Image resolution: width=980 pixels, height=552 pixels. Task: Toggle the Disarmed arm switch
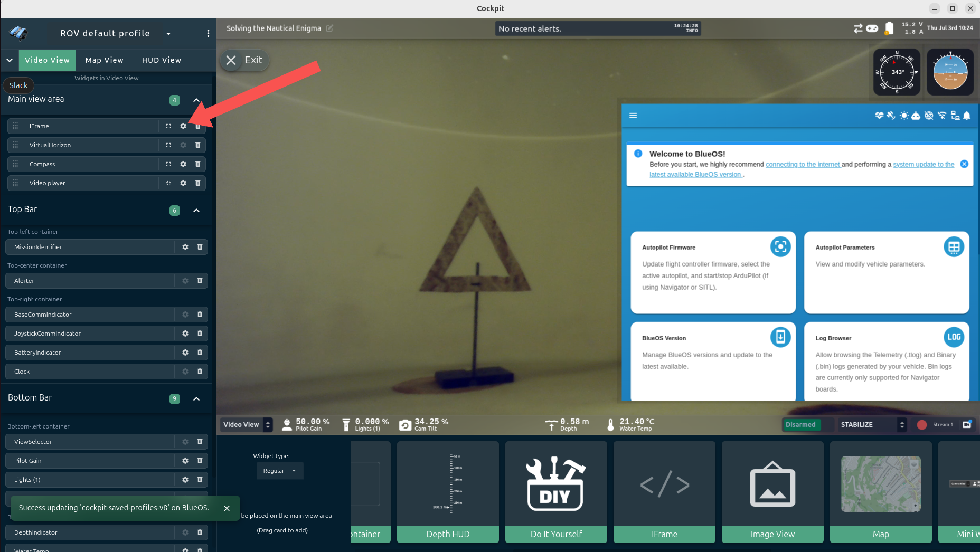(800, 424)
